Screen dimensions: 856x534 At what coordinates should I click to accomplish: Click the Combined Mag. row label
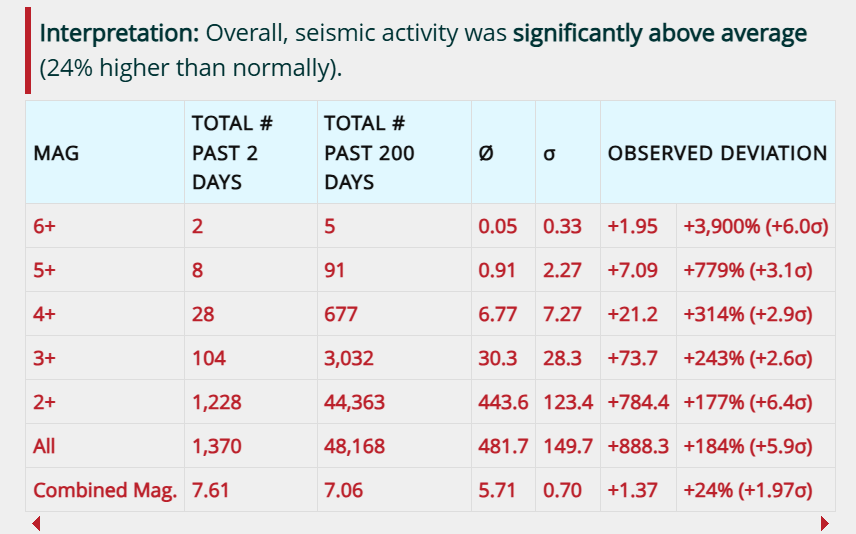(105, 490)
